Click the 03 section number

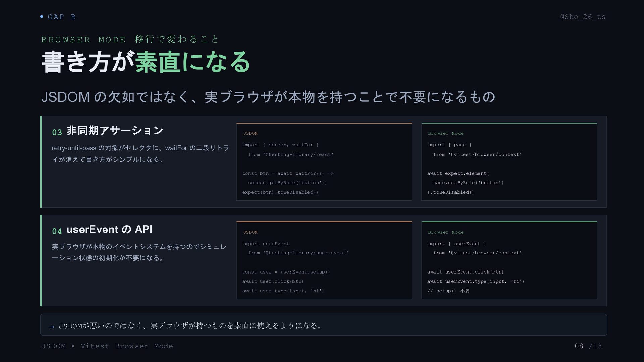tap(57, 132)
